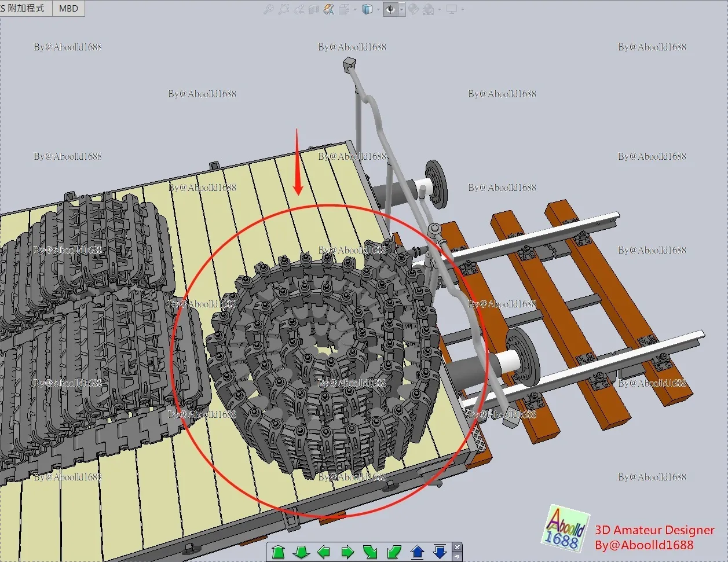Click the Previous View icon

299,9
